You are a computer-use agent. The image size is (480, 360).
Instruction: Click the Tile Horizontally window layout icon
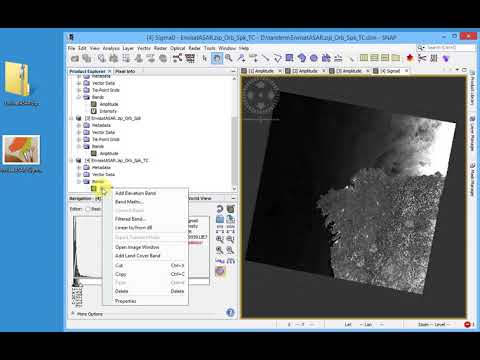pos(364,58)
